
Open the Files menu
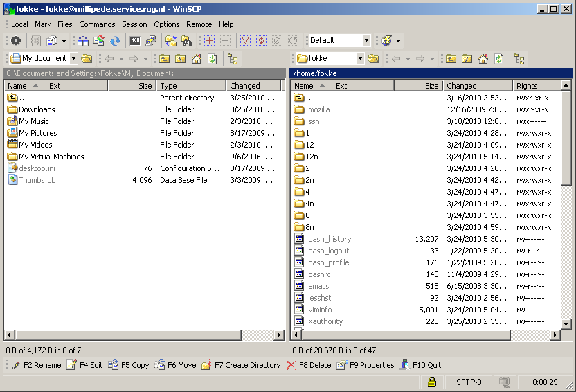(x=64, y=24)
